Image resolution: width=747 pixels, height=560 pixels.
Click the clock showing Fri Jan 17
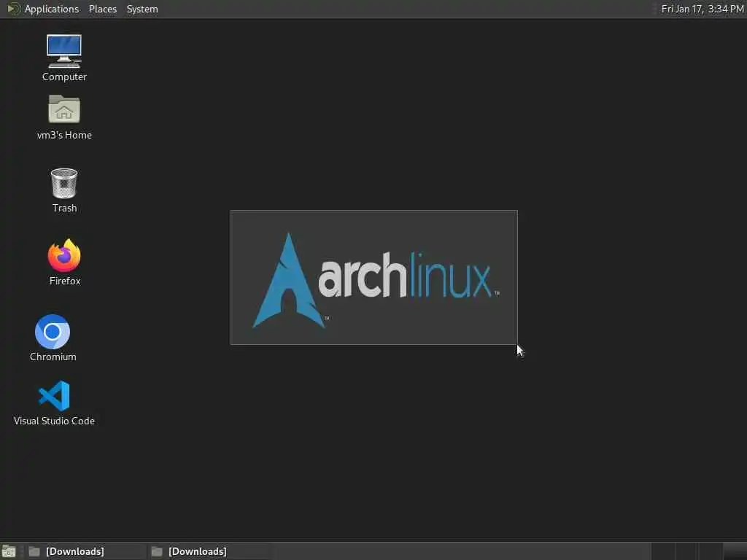point(703,9)
